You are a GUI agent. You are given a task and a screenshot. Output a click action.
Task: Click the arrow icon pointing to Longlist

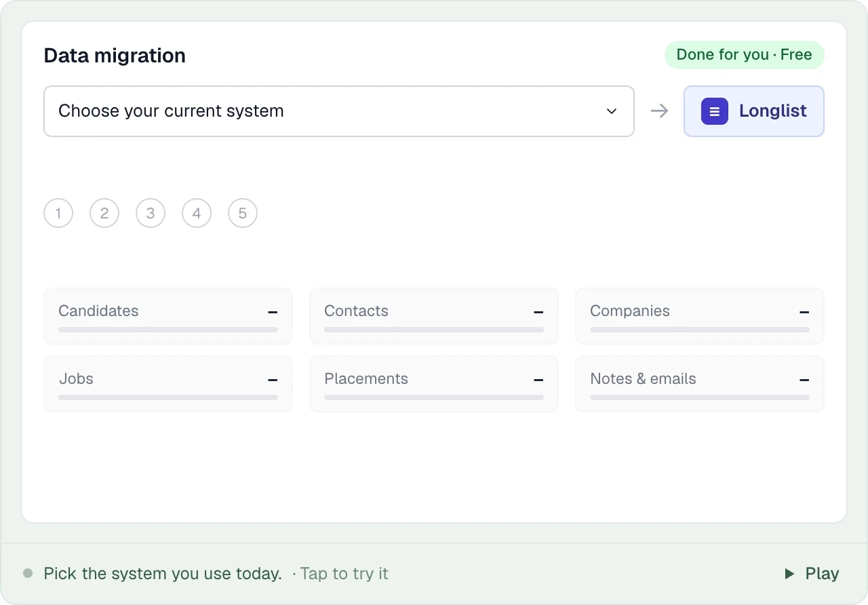tap(659, 111)
